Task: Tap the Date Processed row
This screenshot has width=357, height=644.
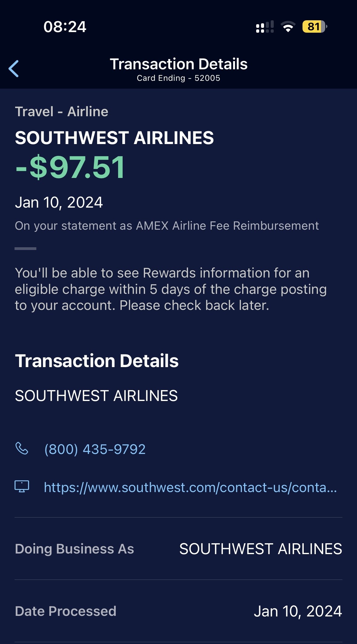Action: click(x=178, y=611)
